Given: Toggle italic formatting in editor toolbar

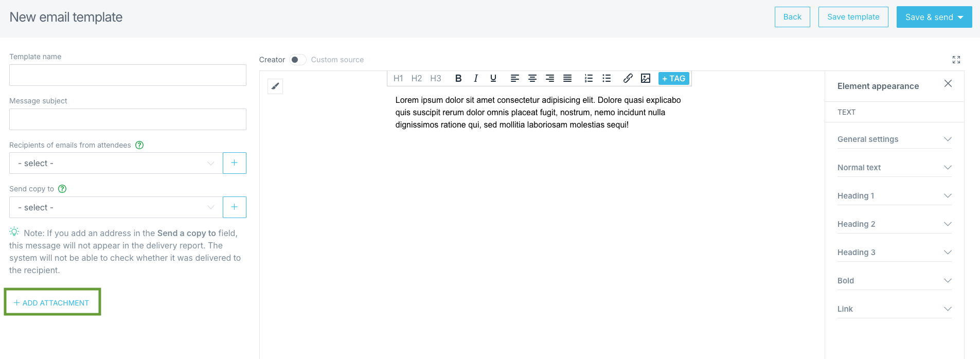Looking at the screenshot, I should point(476,78).
